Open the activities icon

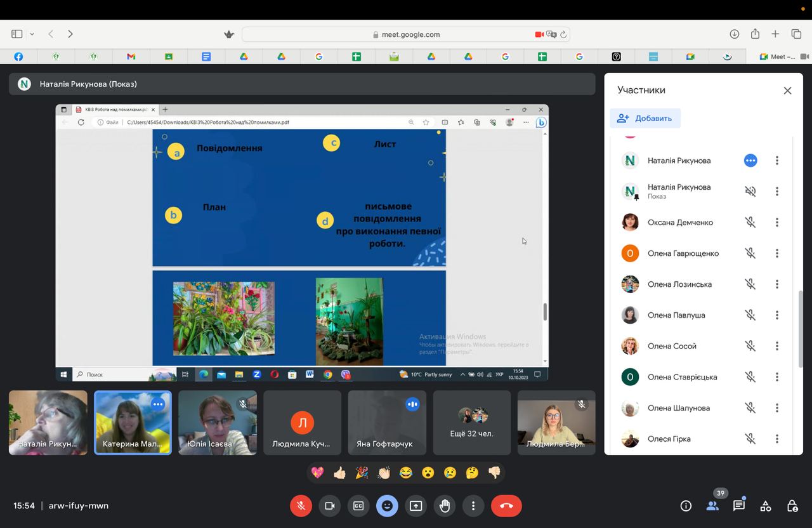[766, 506]
